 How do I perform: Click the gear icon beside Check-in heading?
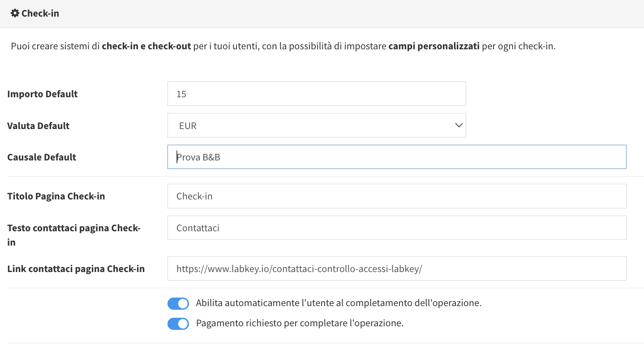[15, 13]
